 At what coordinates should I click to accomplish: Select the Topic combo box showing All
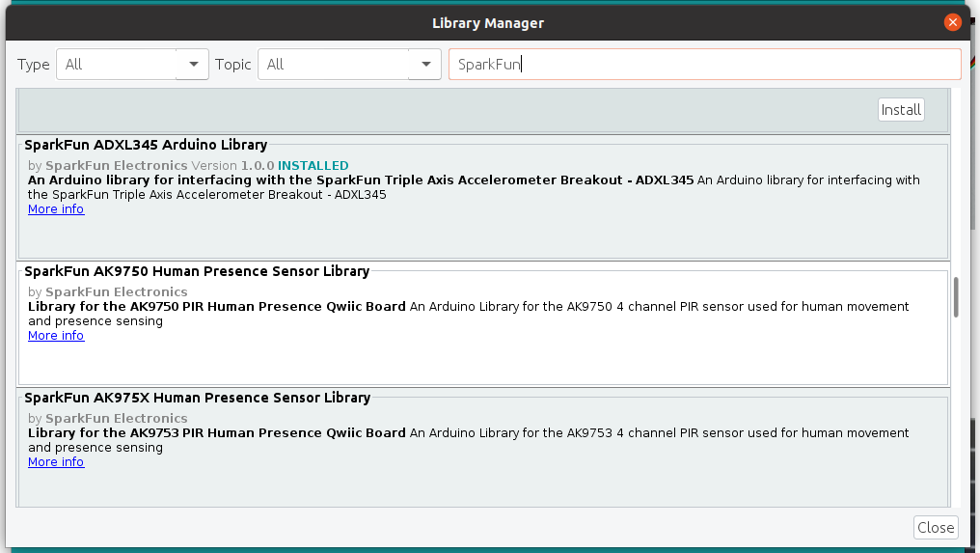[x=349, y=65]
